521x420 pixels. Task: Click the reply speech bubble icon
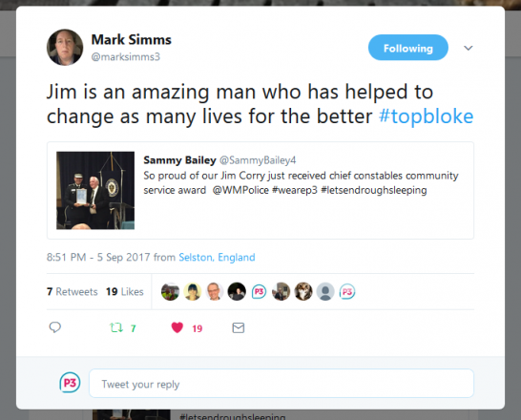tap(54, 327)
